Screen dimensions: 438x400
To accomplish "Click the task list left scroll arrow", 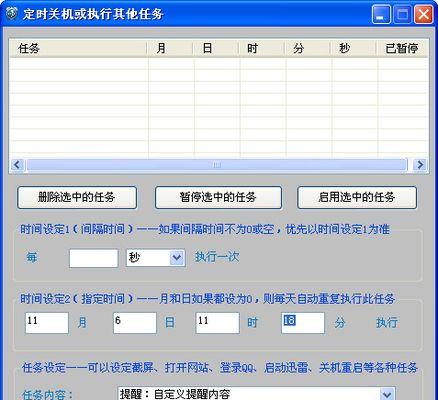I will click(x=17, y=165).
